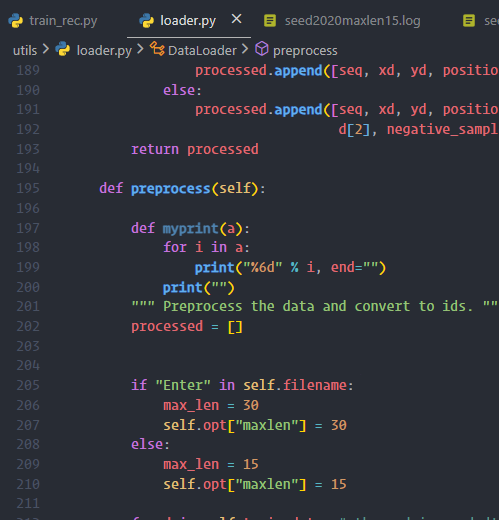Click line number 205 in gutter
Viewport: 499px width, 520px height.
pyautogui.click(x=28, y=385)
